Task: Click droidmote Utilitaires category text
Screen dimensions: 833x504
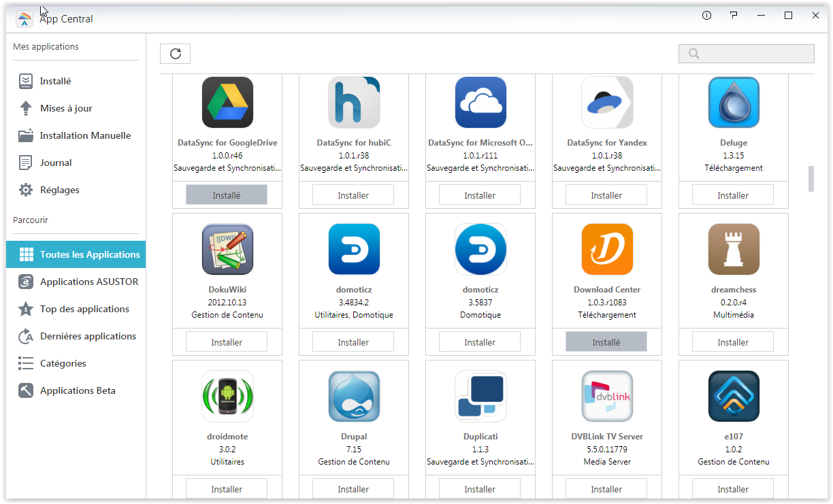Action: click(x=227, y=462)
